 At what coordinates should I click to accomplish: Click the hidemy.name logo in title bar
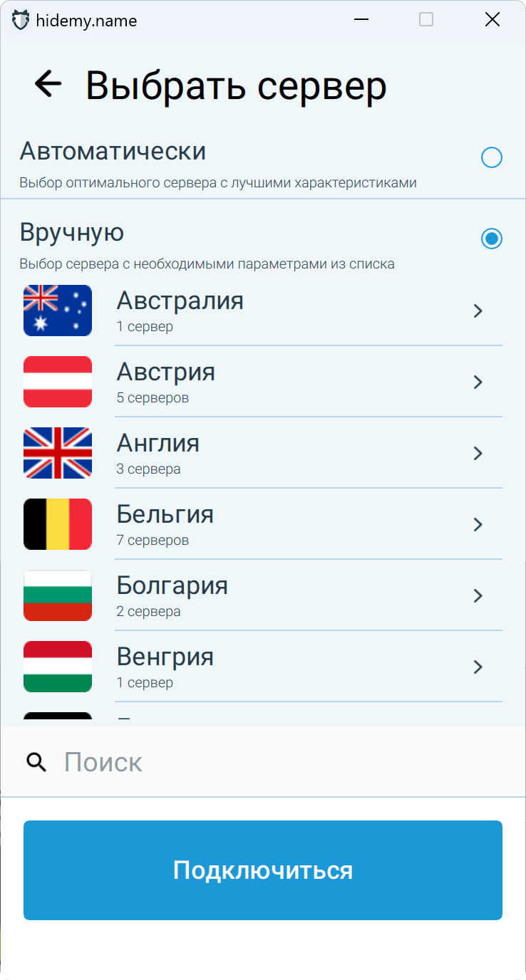pos(21,21)
